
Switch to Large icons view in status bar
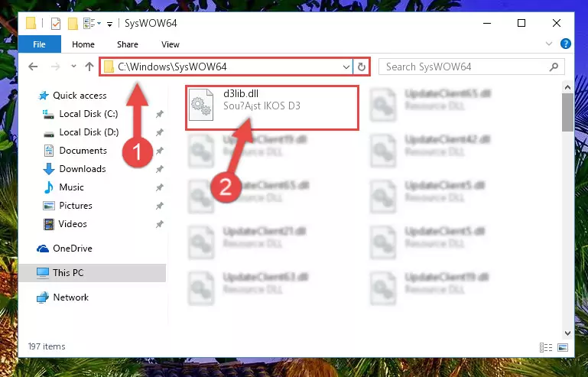coord(563,347)
